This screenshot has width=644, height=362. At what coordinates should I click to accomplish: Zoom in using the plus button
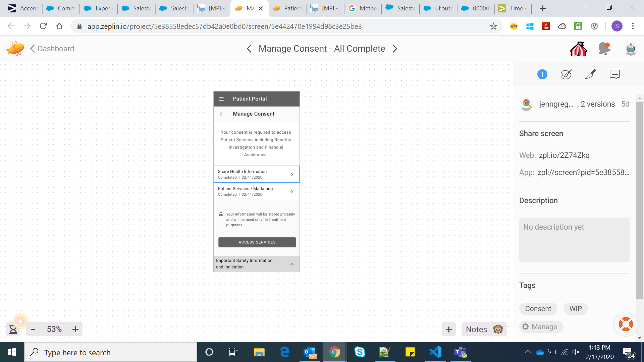click(x=75, y=329)
